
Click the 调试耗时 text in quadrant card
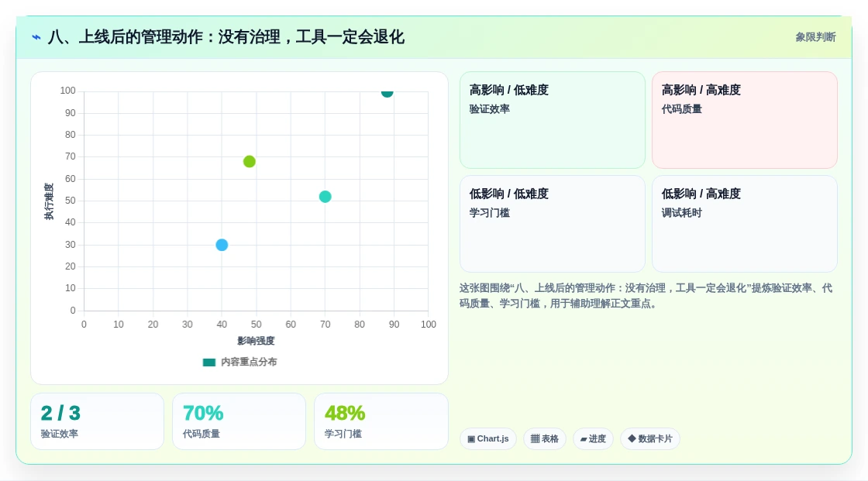681,212
